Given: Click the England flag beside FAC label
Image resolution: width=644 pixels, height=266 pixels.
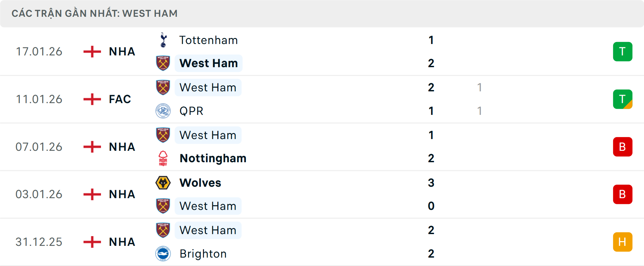Looking at the screenshot, I should (x=91, y=99).
